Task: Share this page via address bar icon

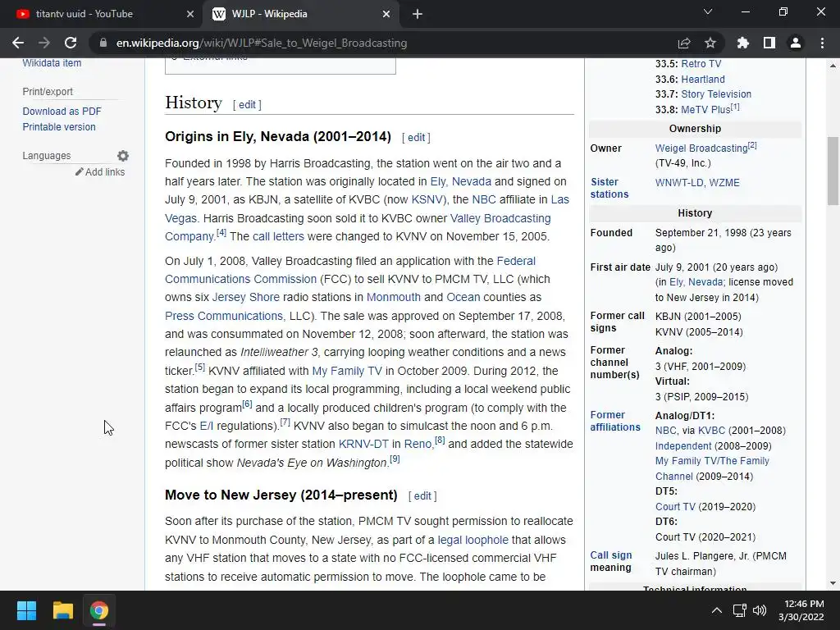Action: pos(684,43)
